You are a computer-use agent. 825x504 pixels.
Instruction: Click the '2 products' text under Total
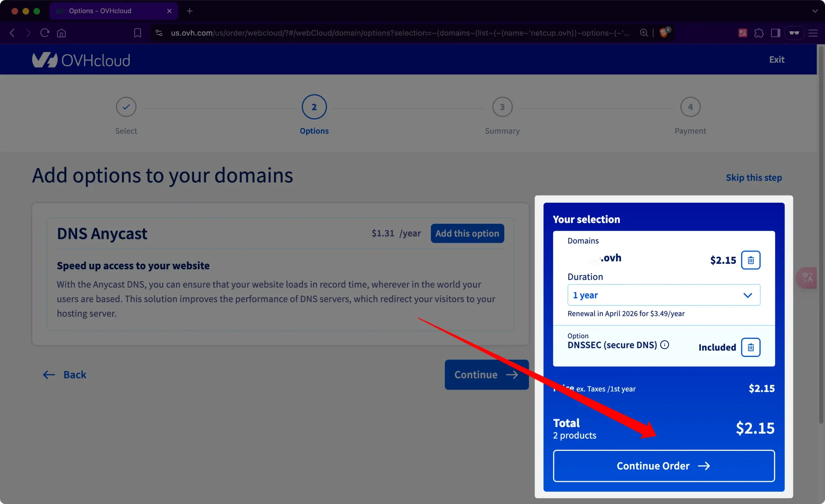(x=575, y=435)
